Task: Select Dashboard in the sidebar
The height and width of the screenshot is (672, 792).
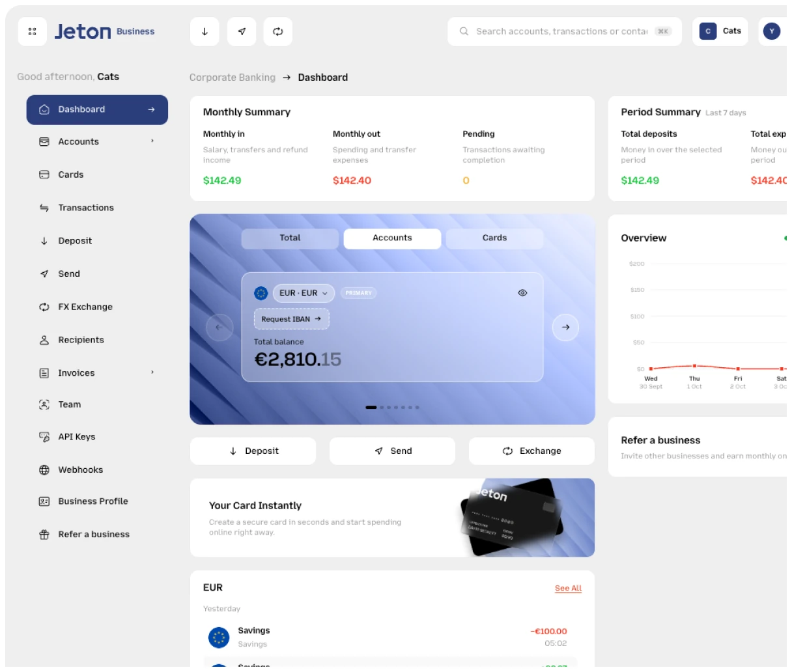Action: [97, 109]
